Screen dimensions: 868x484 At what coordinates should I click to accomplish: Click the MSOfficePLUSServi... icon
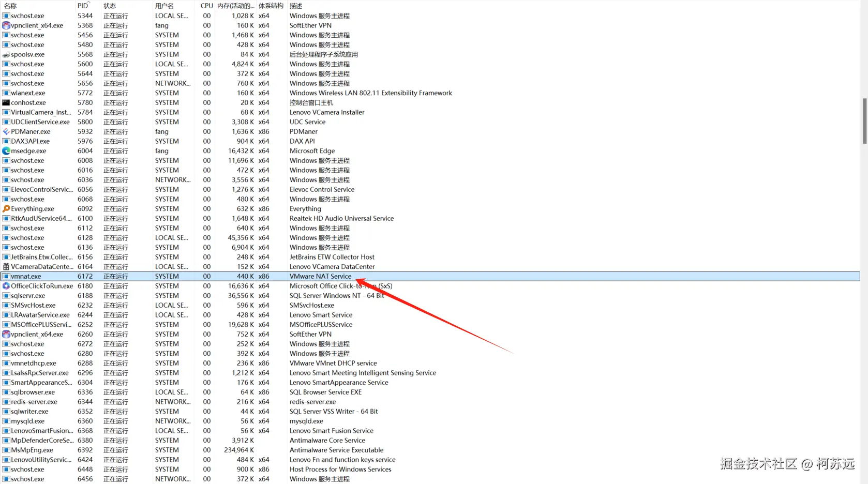coord(6,325)
